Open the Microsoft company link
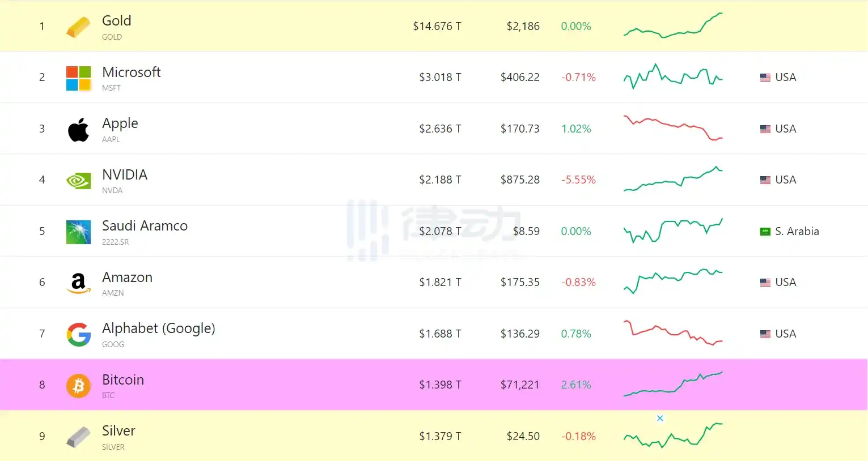868x461 pixels. (131, 72)
